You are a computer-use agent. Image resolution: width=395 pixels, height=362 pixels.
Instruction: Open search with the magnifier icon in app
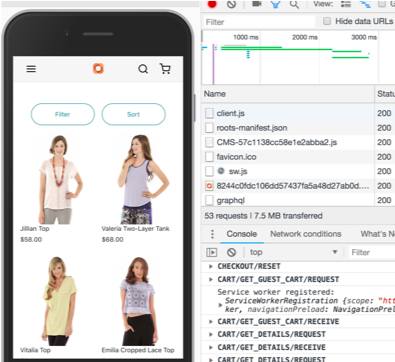143,69
